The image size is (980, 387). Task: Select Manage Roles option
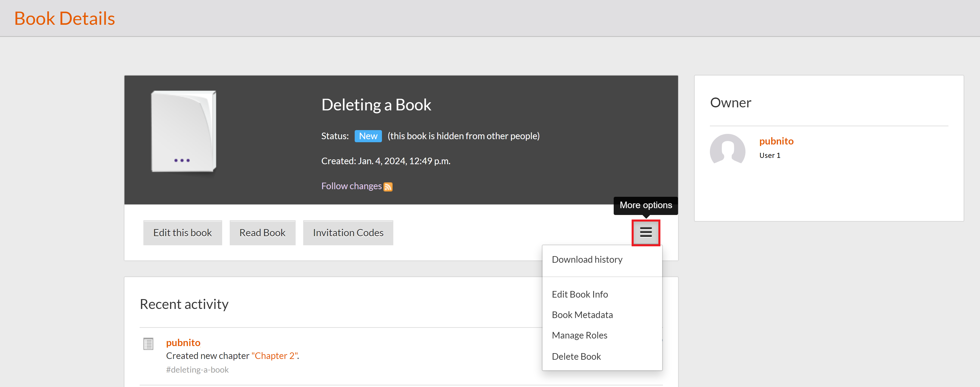click(x=579, y=335)
